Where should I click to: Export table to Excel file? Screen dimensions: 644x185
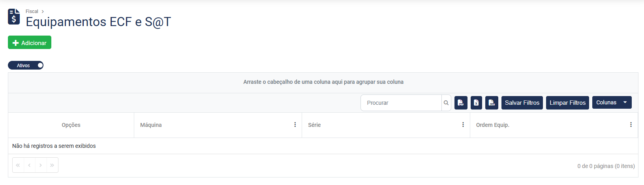(476, 103)
